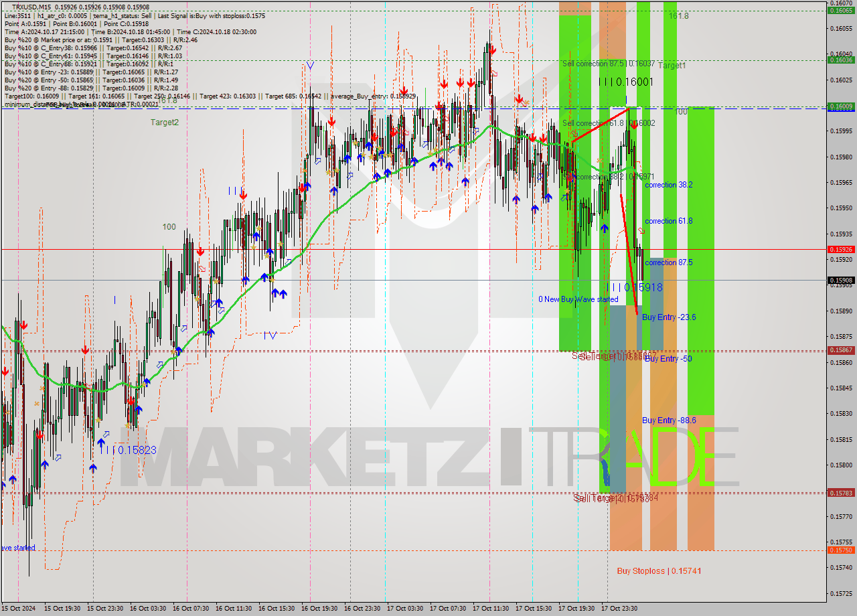Image resolution: width=857 pixels, height=616 pixels.
Task: Select 'Sell correction 87.5 | 0.16037' label
Action: (608, 64)
